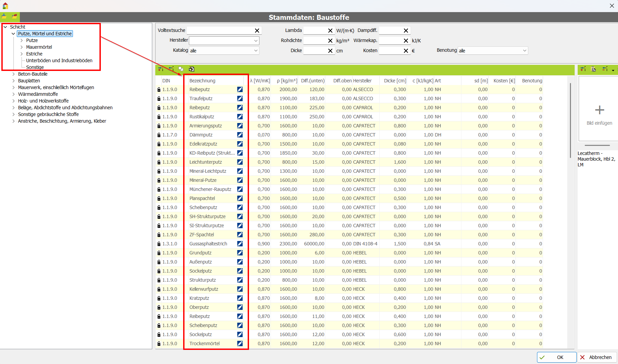Click the import folder icon with blue arrow

point(4,16)
